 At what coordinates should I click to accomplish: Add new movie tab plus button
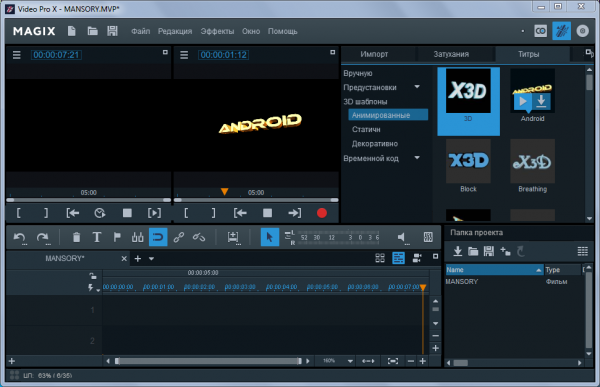[138, 259]
